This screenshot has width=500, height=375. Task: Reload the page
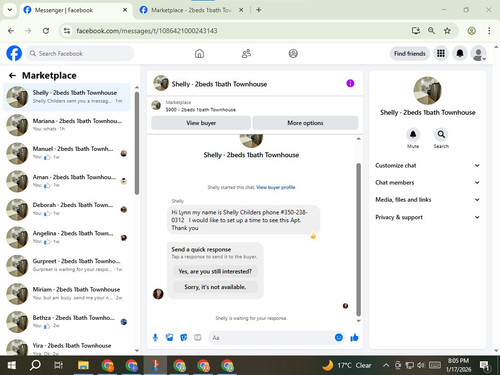click(x=46, y=31)
